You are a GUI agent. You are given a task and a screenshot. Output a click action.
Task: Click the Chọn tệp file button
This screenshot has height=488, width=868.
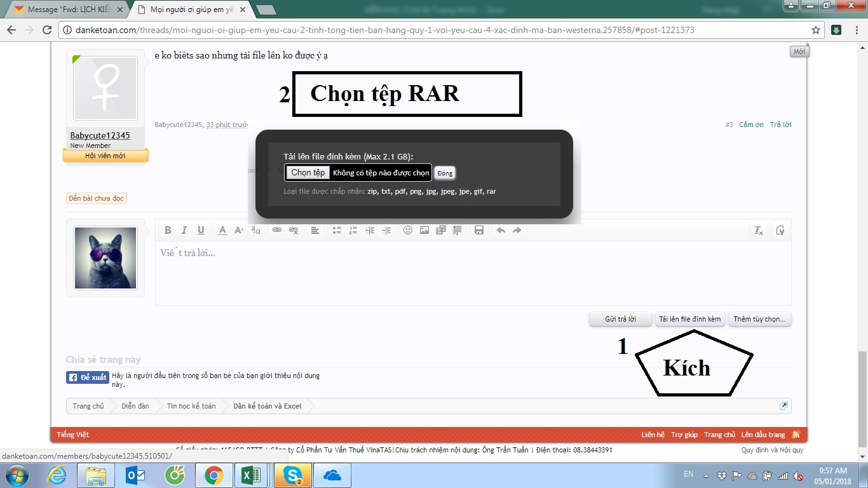[x=308, y=173]
